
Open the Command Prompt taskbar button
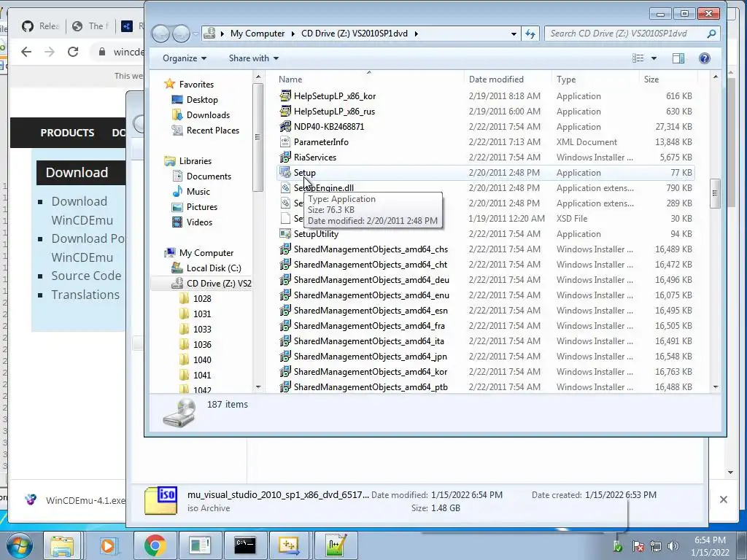click(x=245, y=545)
